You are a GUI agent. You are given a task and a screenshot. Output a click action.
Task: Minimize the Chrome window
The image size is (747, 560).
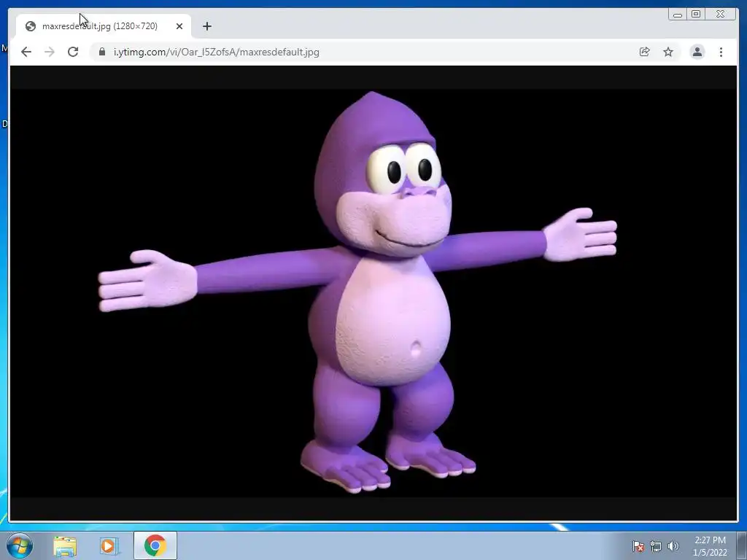[x=678, y=15]
